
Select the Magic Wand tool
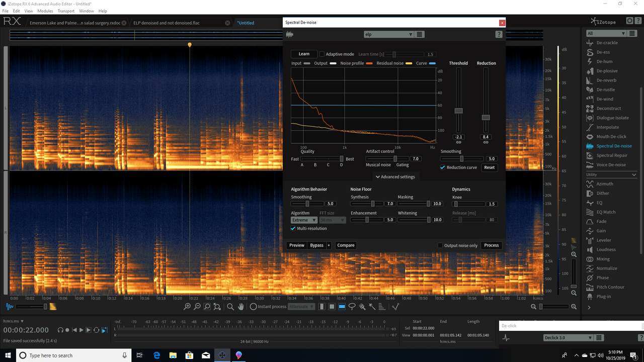(372, 306)
